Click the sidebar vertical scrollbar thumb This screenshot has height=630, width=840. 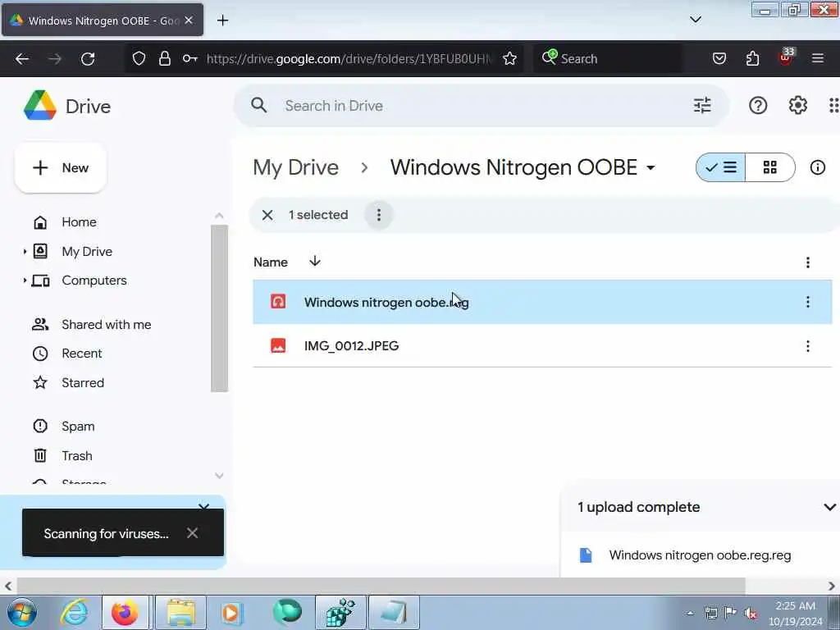[x=219, y=308]
